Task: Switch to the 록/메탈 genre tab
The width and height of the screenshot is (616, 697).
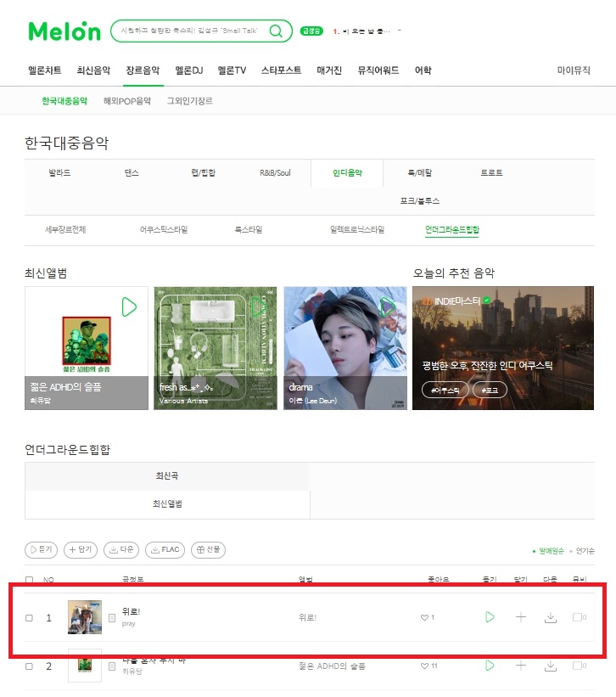Action: [x=420, y=172]
